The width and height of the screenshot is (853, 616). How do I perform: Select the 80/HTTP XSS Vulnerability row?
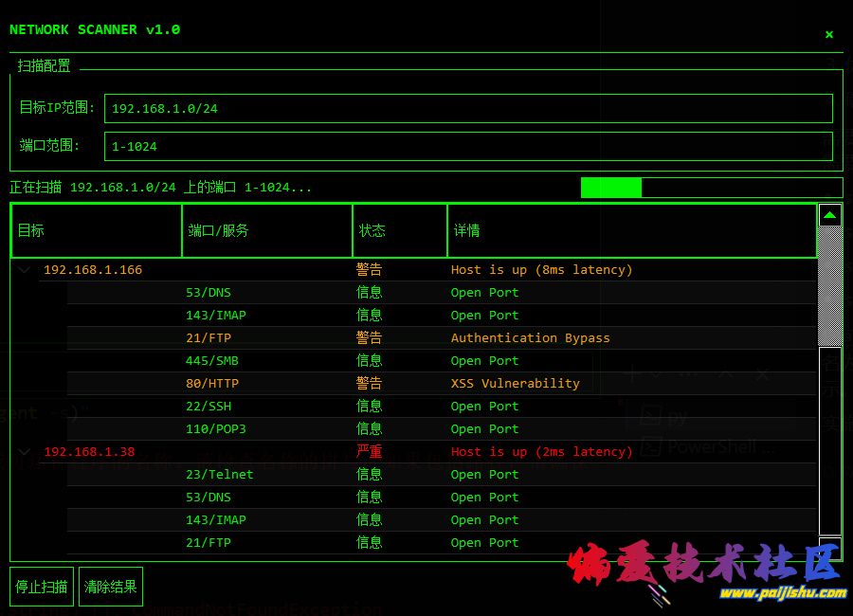pos(442,384)
